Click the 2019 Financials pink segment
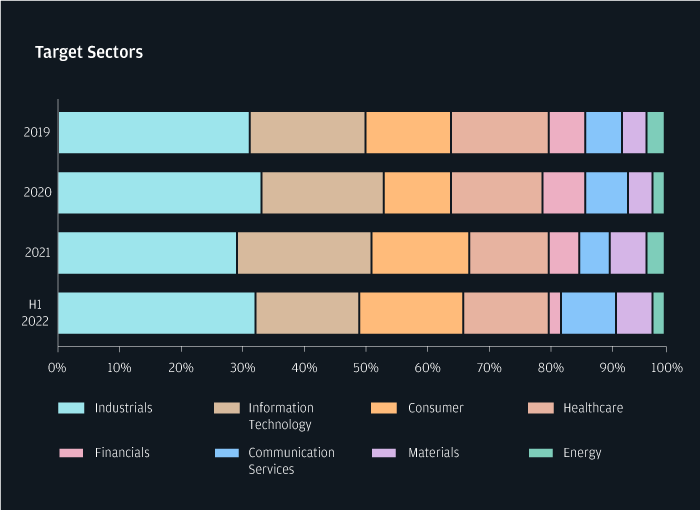Screen dimensions: 700x510 [567, 132]
